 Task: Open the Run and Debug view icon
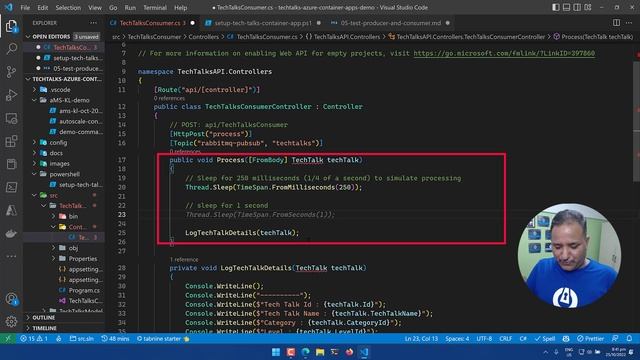(x=11, y=95)
